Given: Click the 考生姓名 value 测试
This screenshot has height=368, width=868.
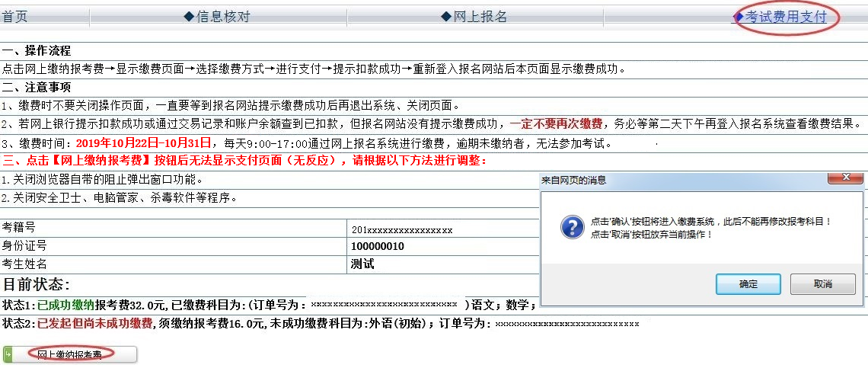Looking at the screenshot, I should click(x=362, y=264).
